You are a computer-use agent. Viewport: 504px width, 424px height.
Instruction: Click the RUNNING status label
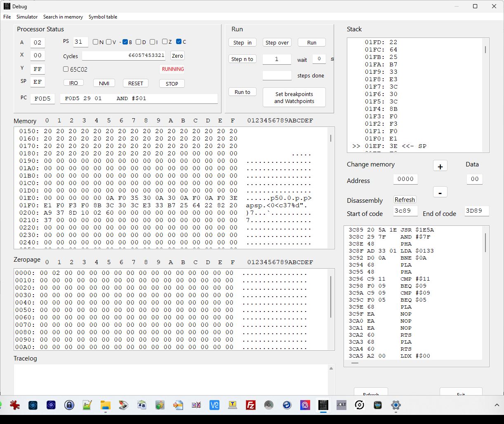pos(173,69)
